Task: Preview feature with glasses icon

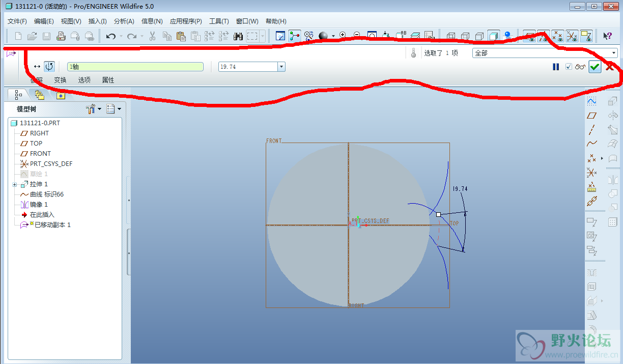Action: [580, 67]
